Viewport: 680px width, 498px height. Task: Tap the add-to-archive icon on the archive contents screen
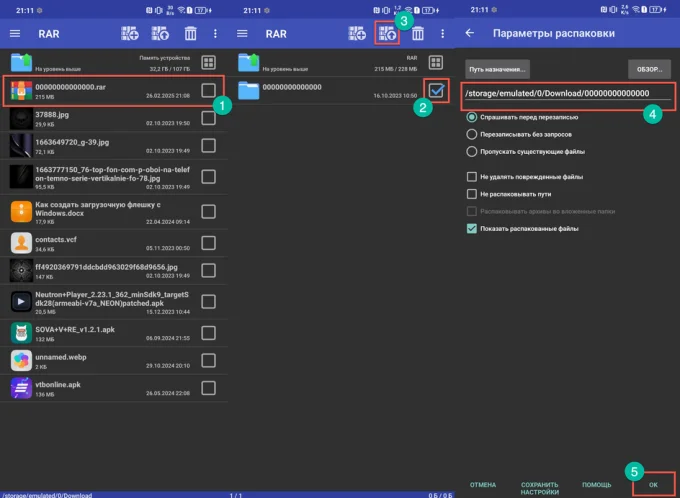coord(357,33)
